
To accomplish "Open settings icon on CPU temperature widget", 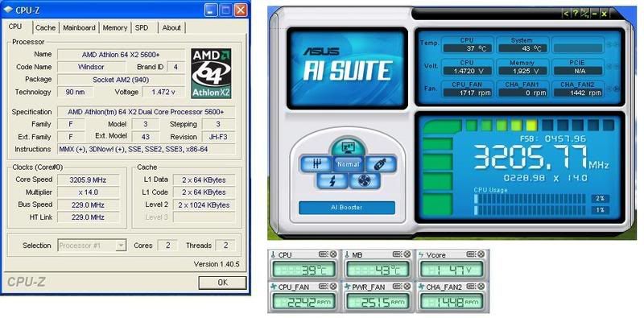I will (324, 254).
